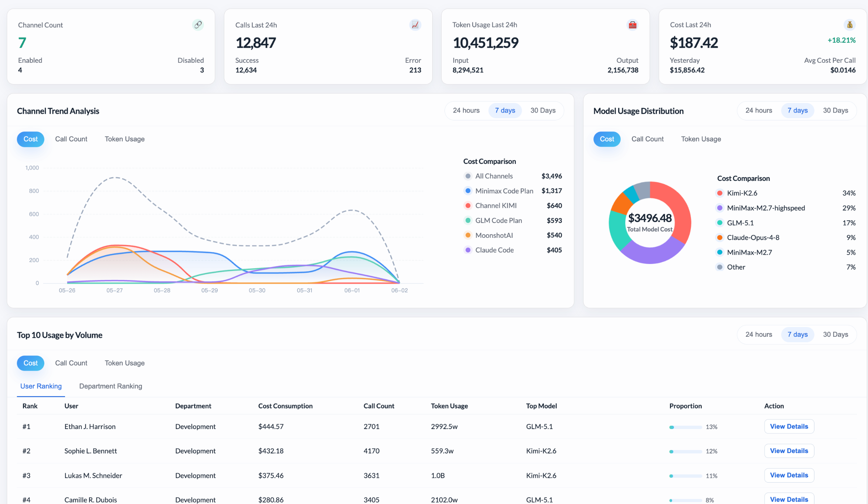
Task: Open the User Ranking tab
Action: pyautogui.click(x=41, y=386)
